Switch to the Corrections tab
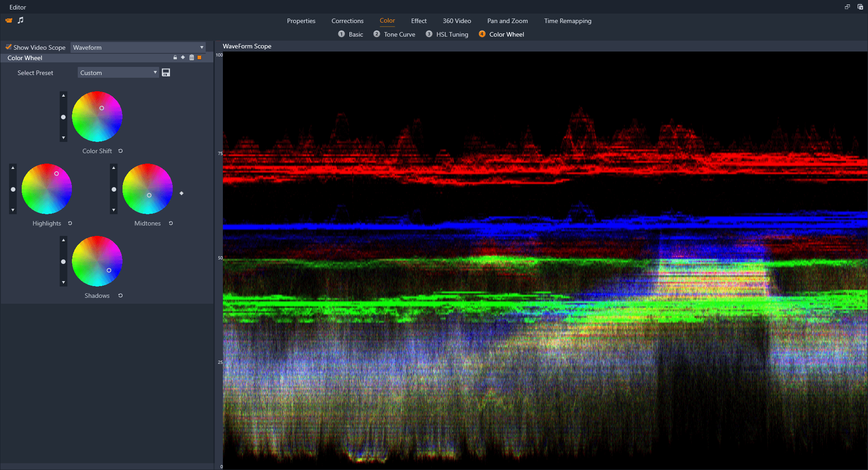The height and width of the screenshot is (470, 868). 347,21
